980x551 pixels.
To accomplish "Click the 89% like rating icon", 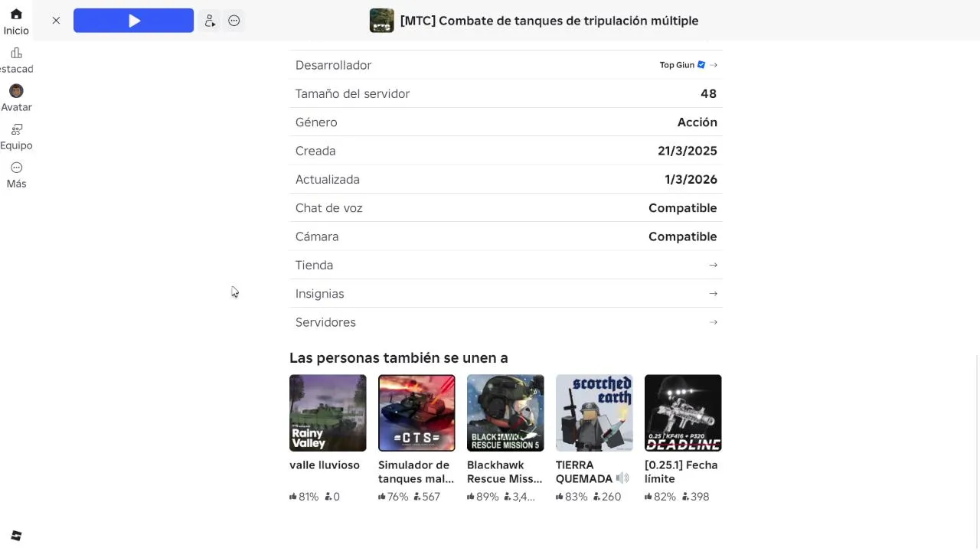I will coord(471,497).
